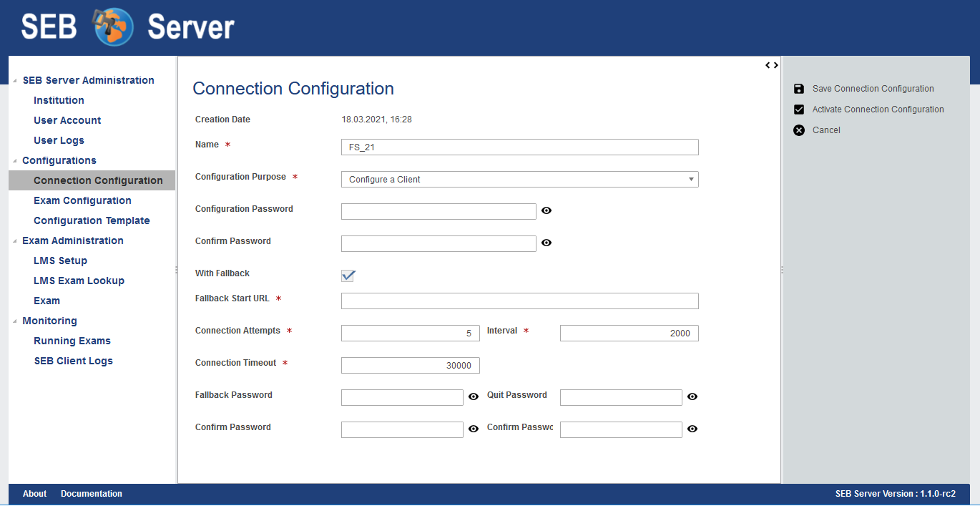Reveal the Quit Password using eye icon
The height and width of the screenshot is (506, 980).
[x=692, y=396]
